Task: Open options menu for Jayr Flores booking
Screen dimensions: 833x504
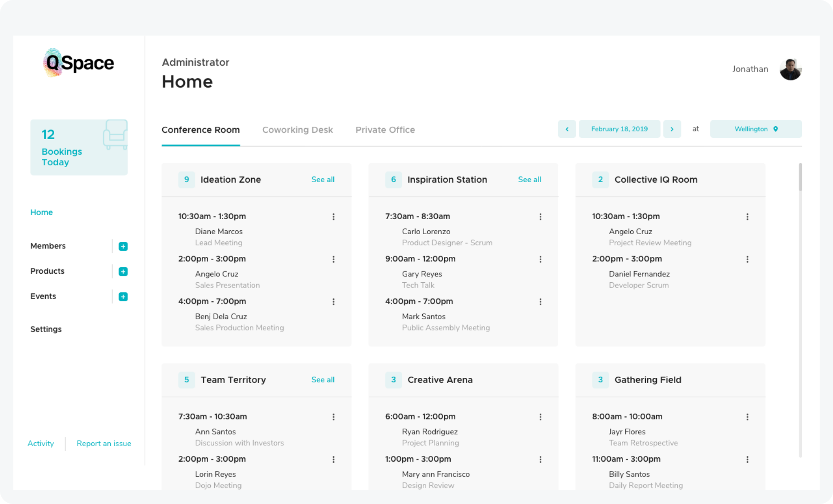Action: coord(747,417)
